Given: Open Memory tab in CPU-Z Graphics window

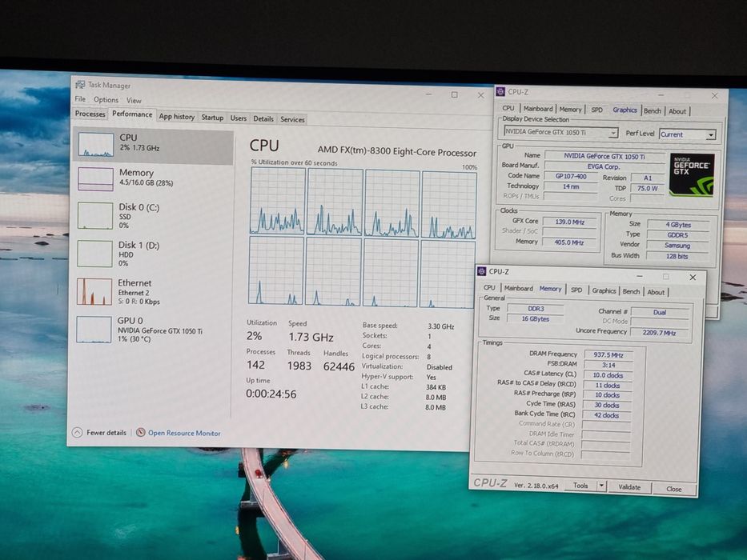Looking at the screenshot, I should coord(570,109).
